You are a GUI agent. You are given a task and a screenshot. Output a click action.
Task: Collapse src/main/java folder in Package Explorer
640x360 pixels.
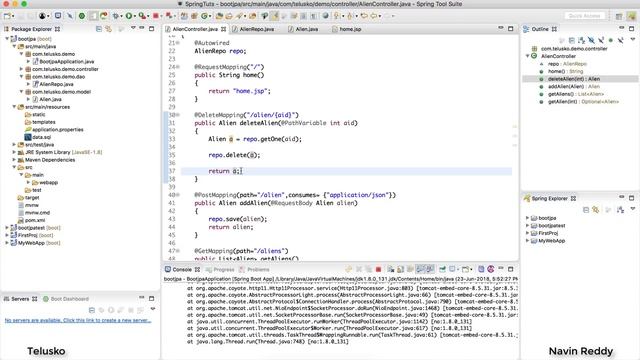point(14,46)
